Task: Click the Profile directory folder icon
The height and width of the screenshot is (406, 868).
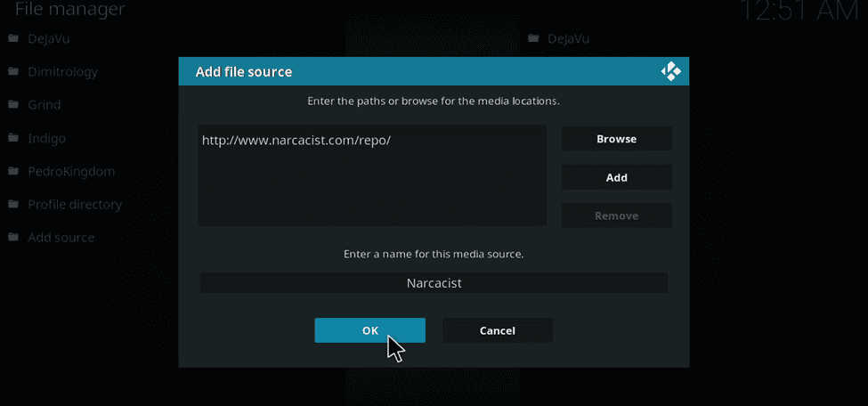Action: tap(13, 205)
